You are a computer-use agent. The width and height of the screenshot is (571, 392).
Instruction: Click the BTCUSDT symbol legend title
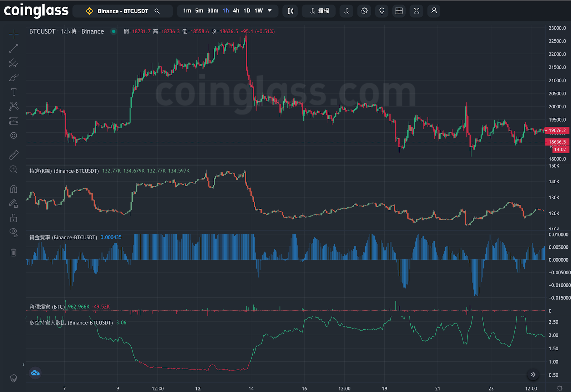tap(42, 31)
